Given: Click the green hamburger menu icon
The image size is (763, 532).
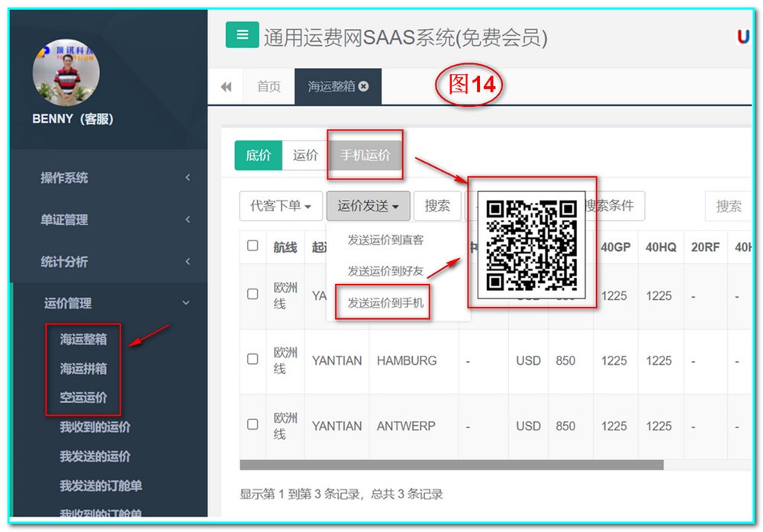Looking at the screenshot, I should click(x=242, y=35).
